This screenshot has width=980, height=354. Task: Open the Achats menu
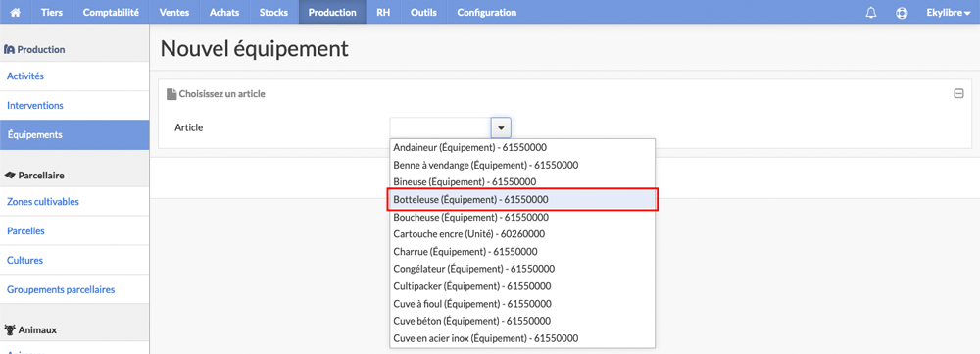(224, 13)
